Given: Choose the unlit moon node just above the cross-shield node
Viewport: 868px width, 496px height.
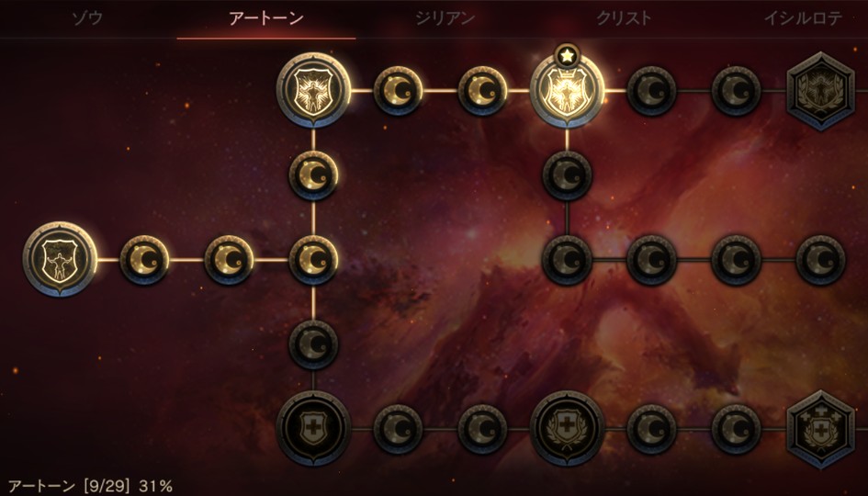Looking at the screenshot, I should pos(313,344).
